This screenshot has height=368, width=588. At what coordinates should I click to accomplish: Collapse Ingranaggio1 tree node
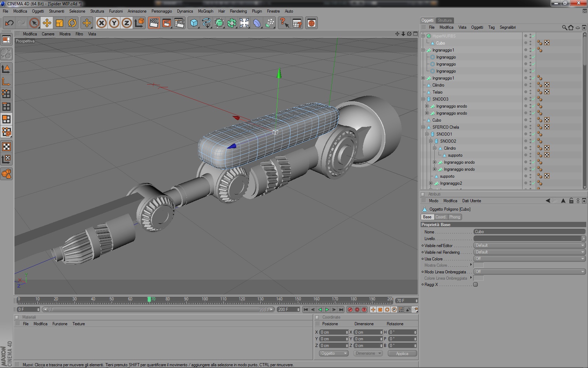[423, 50]
